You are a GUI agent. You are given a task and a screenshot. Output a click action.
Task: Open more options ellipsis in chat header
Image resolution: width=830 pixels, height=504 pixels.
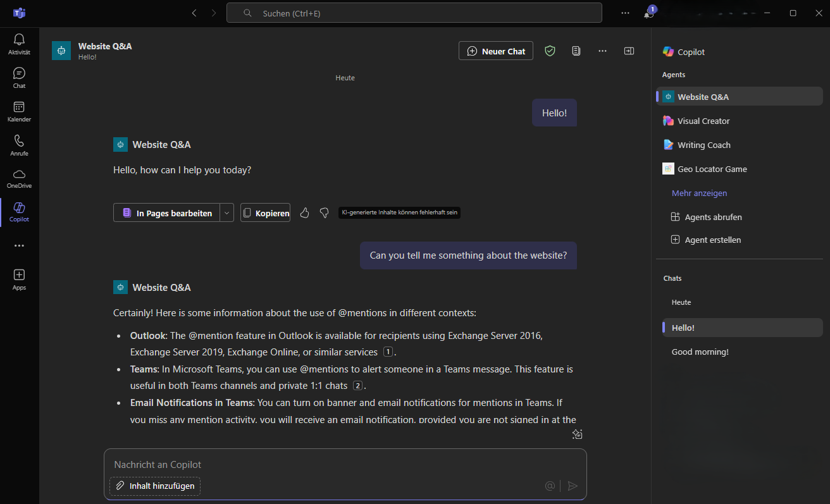[x=602, y=51]
